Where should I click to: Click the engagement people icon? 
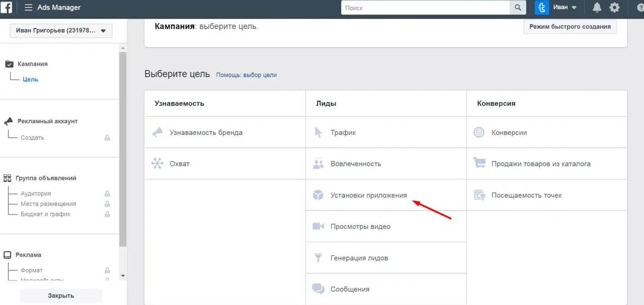[x=318, y=164]
